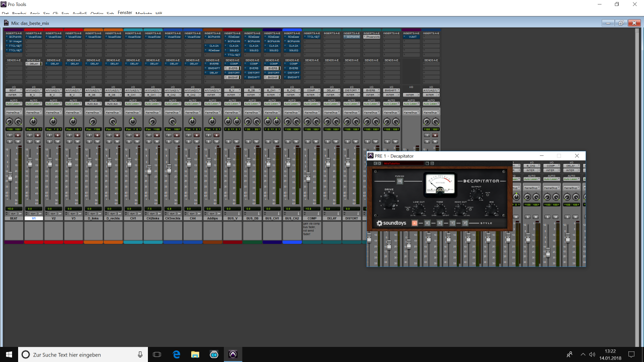Open input selector BEAT on BEAT track
The image size is (644, 362).
pos(14,90)
